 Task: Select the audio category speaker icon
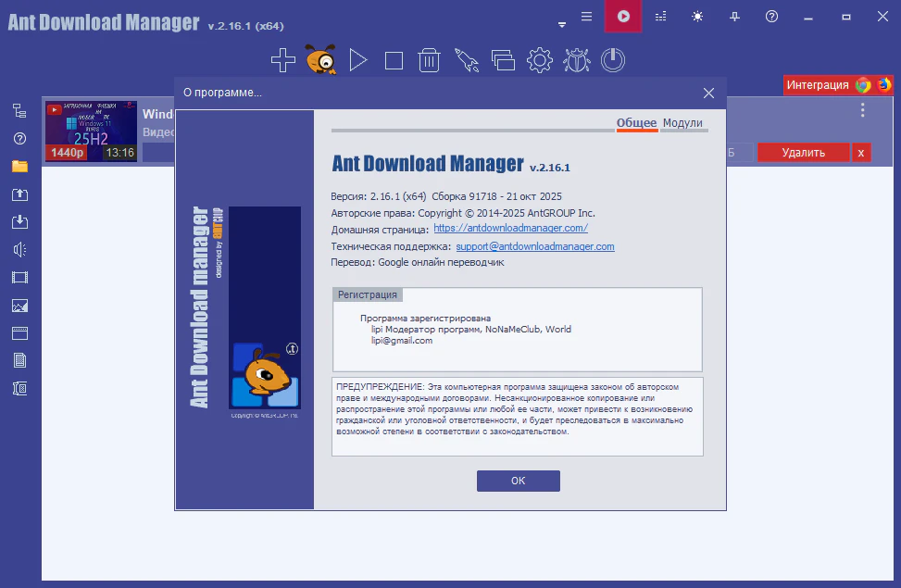19,249
